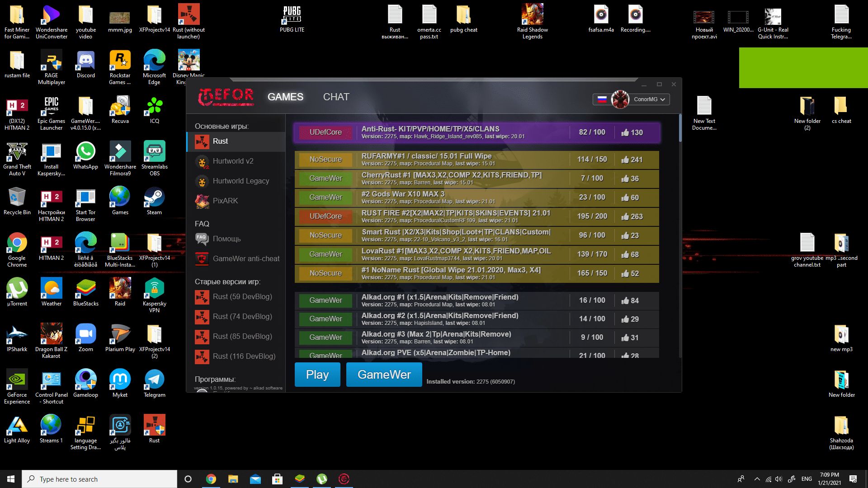Select the CherryRust #1 server
This screenshot has height=488, width=868.
[x=477, y=178]
